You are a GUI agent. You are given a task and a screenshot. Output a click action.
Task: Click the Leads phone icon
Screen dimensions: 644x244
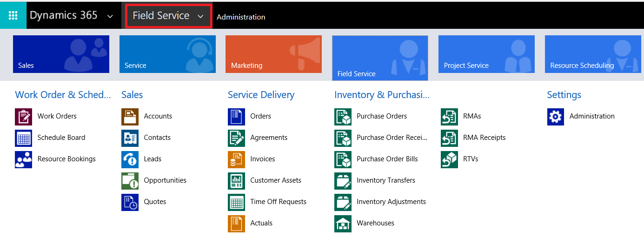[130, 159]
